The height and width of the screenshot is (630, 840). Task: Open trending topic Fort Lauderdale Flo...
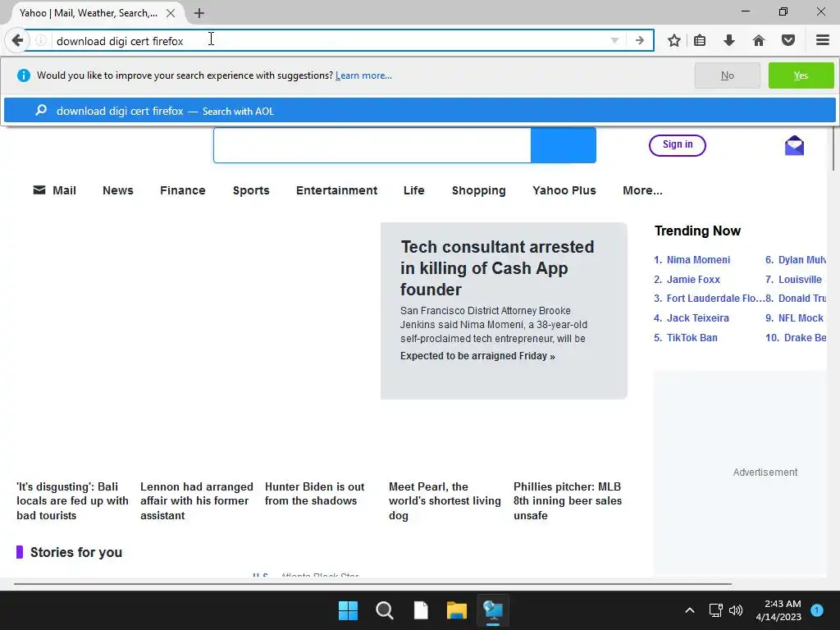[x=715, y=299]
